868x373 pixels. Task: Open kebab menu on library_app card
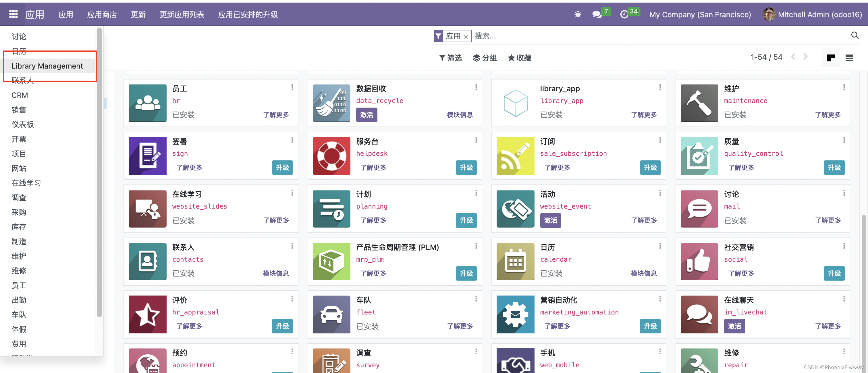tap(660, 88)
